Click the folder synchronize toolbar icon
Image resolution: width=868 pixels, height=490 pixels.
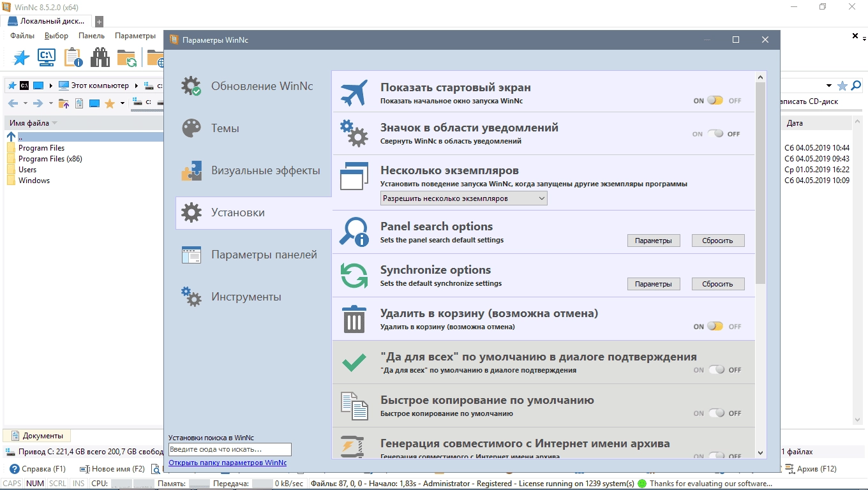coord(126,58)
